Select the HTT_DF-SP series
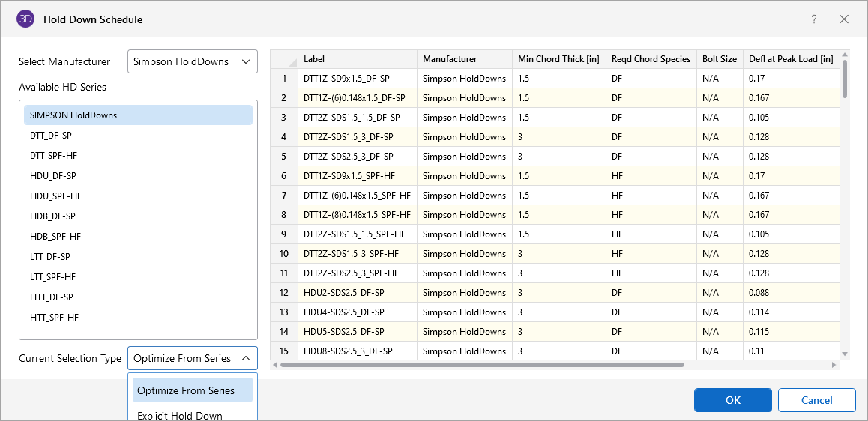Screen dimensions: 868x421 pos(52,297)
